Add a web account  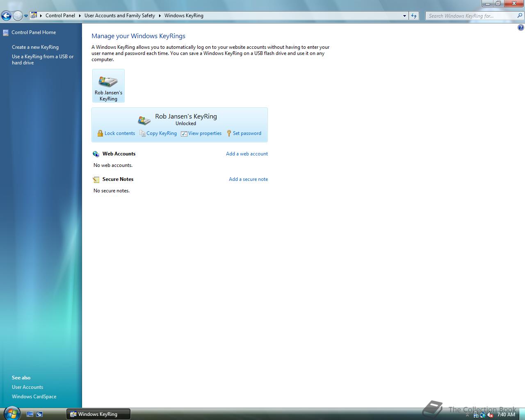pos(247,154)
